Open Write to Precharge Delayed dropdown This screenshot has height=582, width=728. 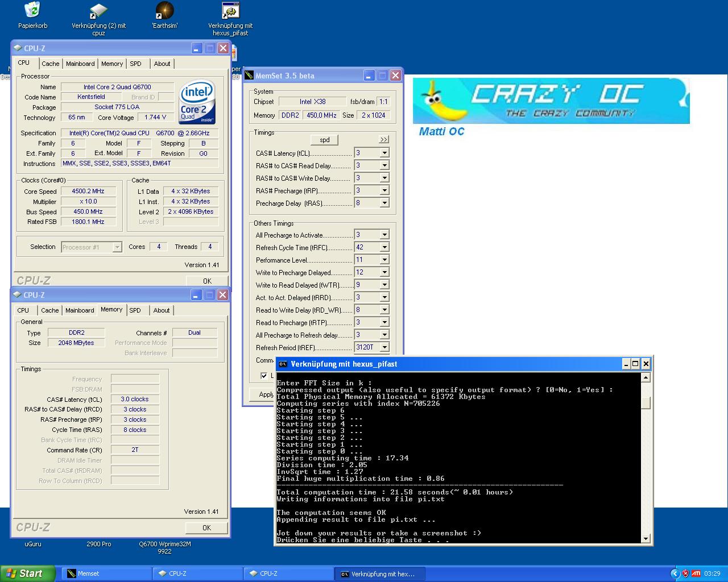pos(384,272)
